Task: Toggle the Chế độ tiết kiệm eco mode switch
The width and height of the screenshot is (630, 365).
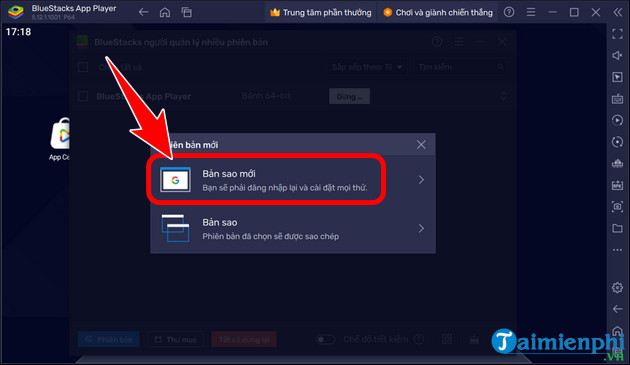Action: click(325, 340)
